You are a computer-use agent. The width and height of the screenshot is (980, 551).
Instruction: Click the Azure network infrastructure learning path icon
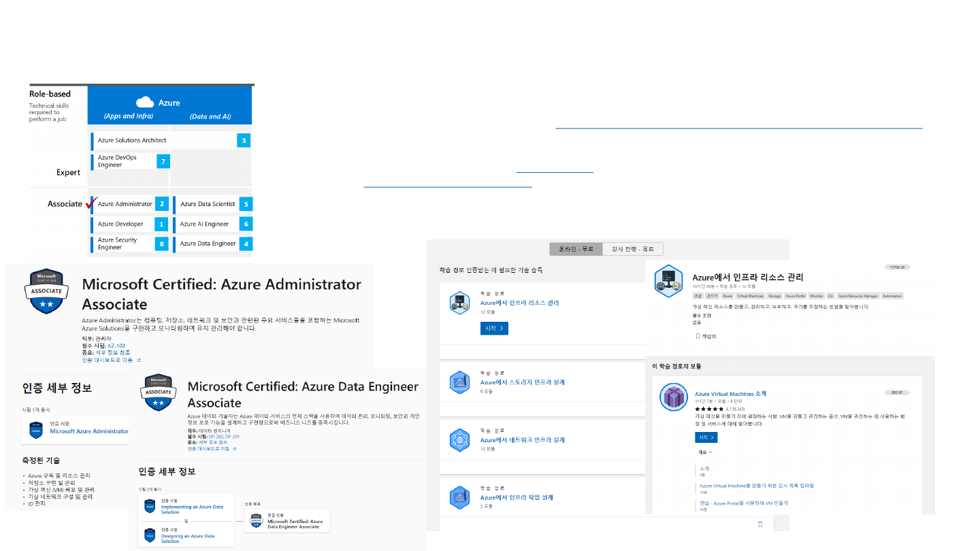pyautogui.click(x=460, y=440)
